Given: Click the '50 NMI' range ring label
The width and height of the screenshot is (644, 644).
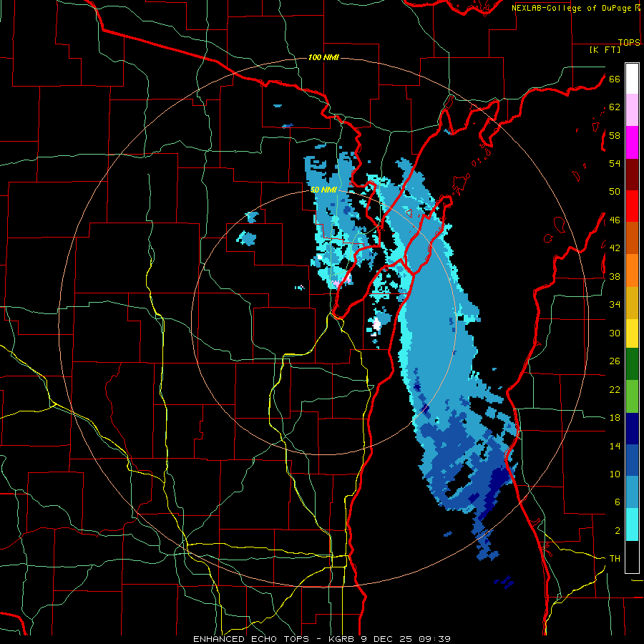Looking at the screenshot, I should coord(323,190).
